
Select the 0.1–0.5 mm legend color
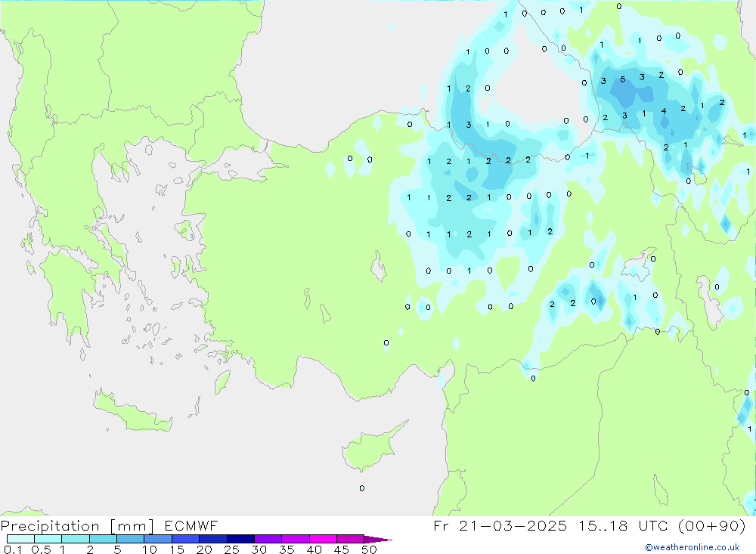20,539
